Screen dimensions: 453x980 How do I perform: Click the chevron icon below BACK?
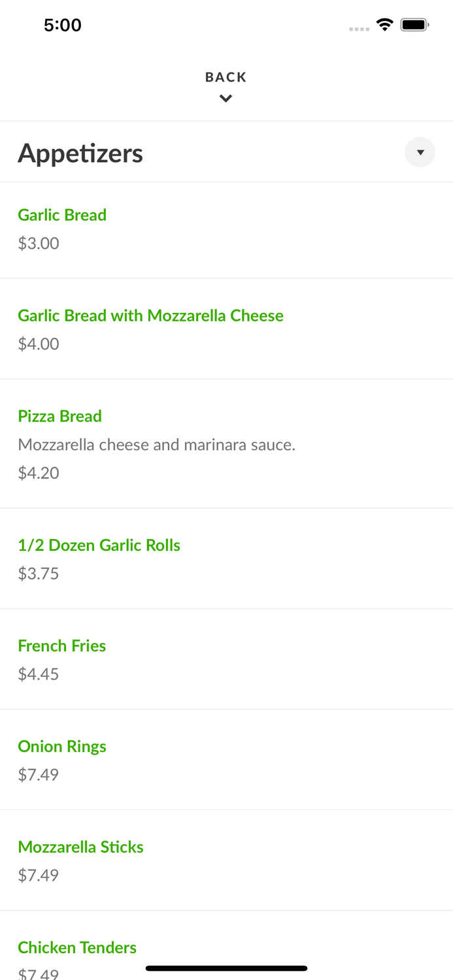[226, 99]
